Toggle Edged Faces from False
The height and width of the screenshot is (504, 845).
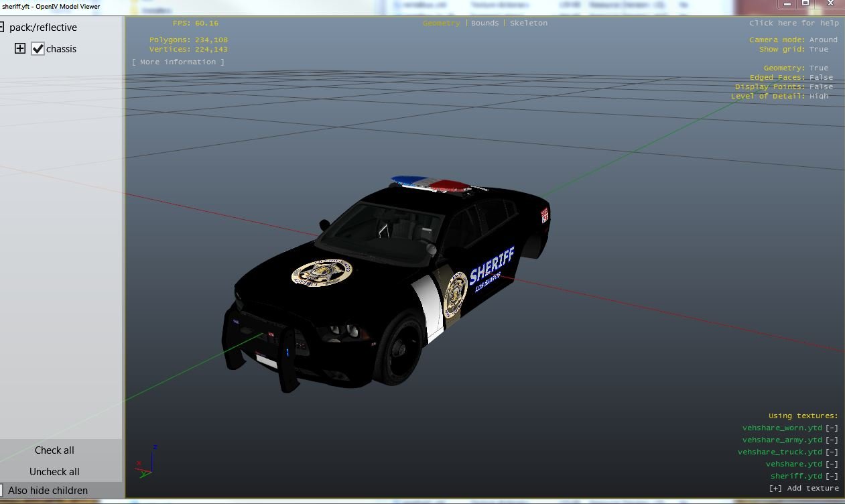pyautogui.click(x=821, y=77)
